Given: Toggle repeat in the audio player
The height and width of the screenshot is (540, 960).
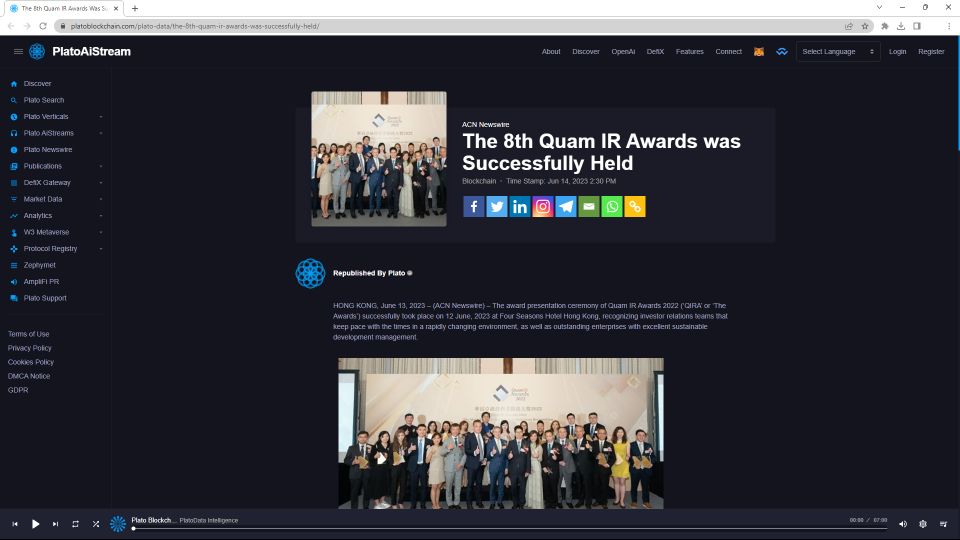Looking at the screenshot, I should tap(75, 524).
